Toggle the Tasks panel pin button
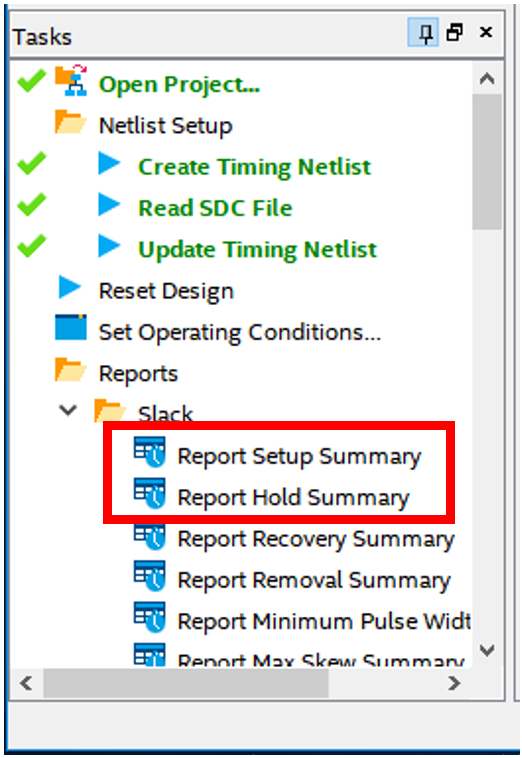This screenshot has width=522, height=758. (x=423, y=32)
